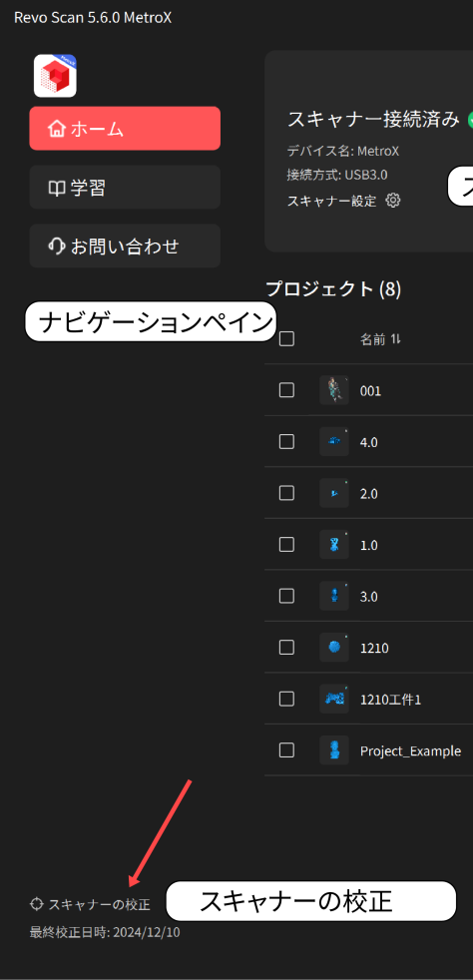Click the スキャナーの校正 link at bottom left
473x980 pixels.
(100, 904)
